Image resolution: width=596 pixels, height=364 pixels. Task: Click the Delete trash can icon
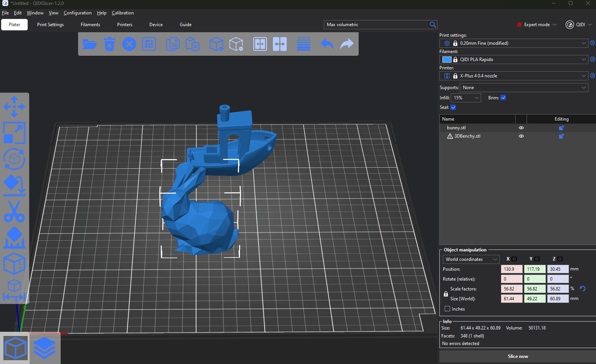pyautogui.click(x=110, y=44)
